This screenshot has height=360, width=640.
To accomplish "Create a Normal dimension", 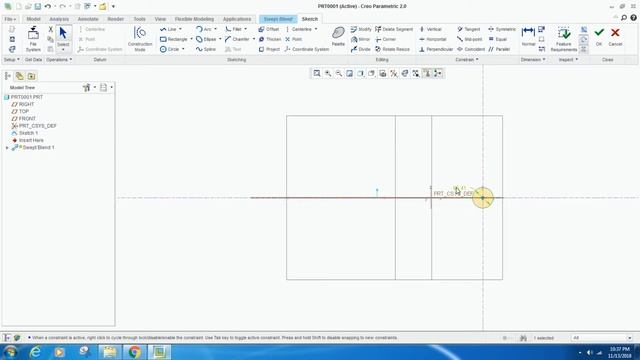I will (x=528, y=36).
